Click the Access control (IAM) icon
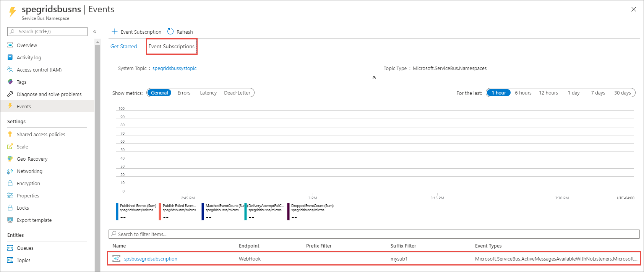Screen dimensions: 644x272 [x=10, y=70]
